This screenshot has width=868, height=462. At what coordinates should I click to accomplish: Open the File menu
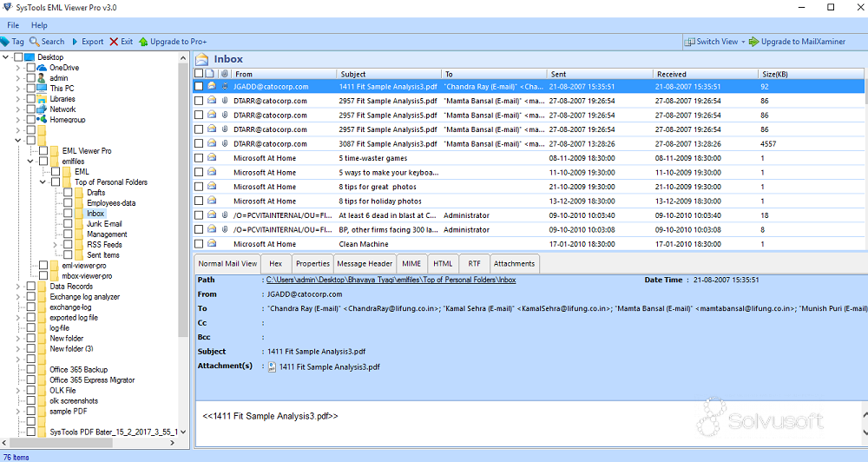tap(13, 25)
